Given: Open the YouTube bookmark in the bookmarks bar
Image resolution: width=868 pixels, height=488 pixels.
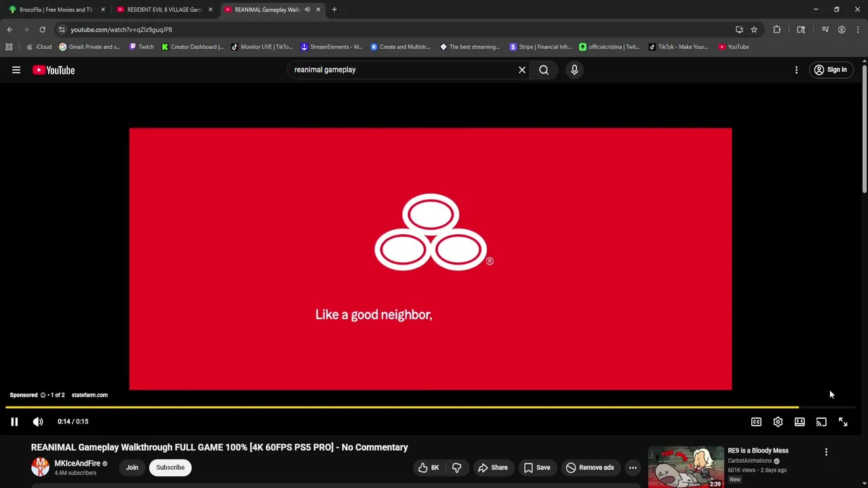Looking at the screenshot, I should pyautogui.click(x=734, y=47).
